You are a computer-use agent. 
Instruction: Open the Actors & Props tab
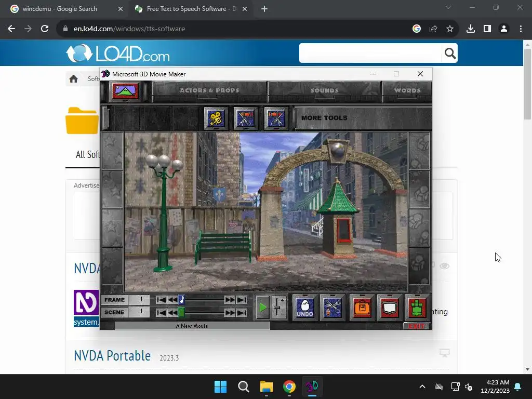(x=209, y=90)
